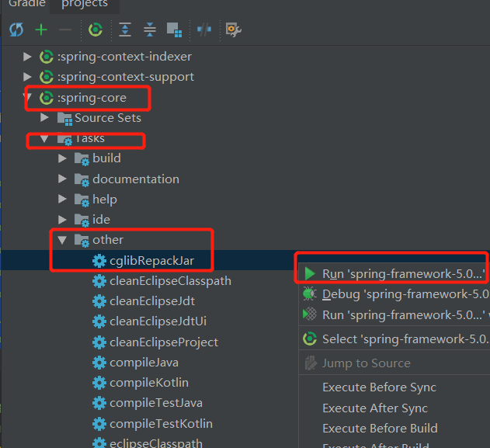Screen dimensions: 490x448
Task: Select the cglibRepackJar task
Action: coord(152,261)
